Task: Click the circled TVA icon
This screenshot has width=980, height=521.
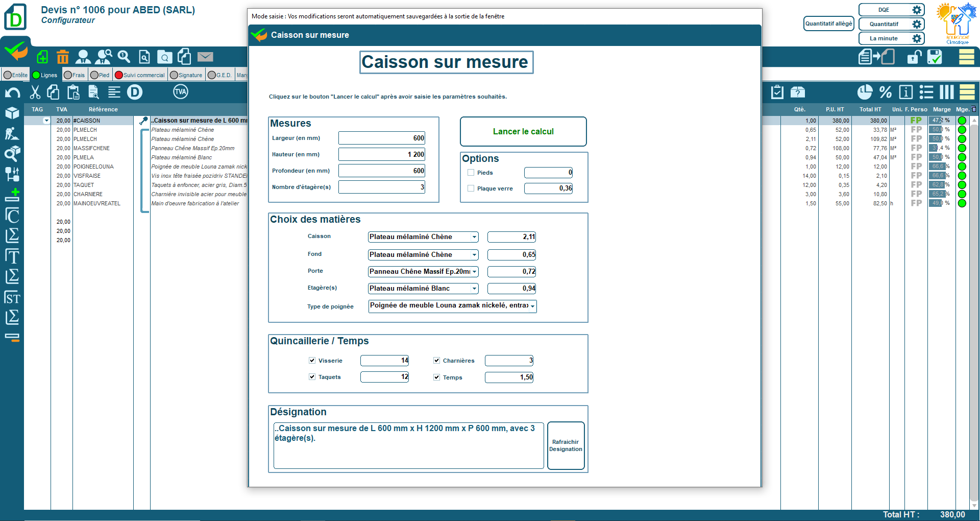Action: [x=181, y=92]
